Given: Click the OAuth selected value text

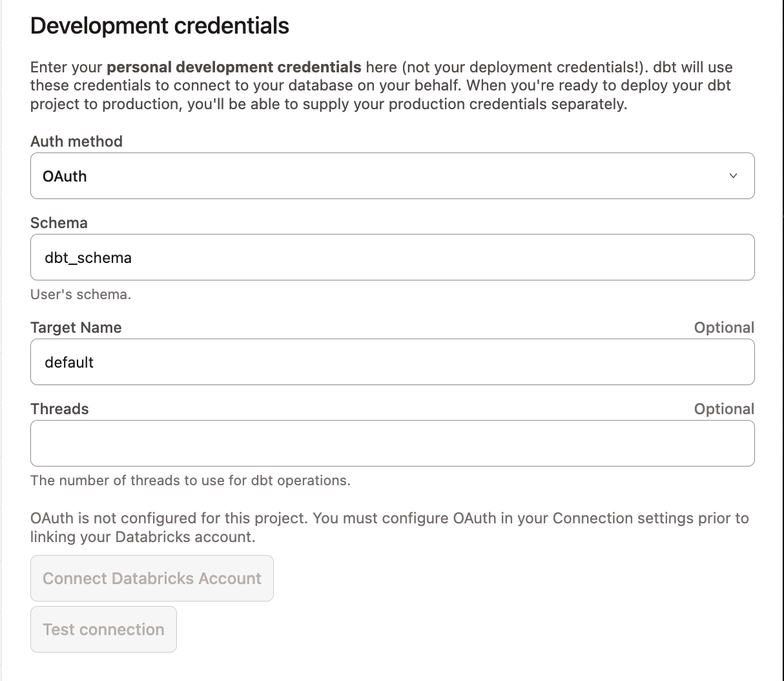Looking at the screenshot, I should point(65,176).
